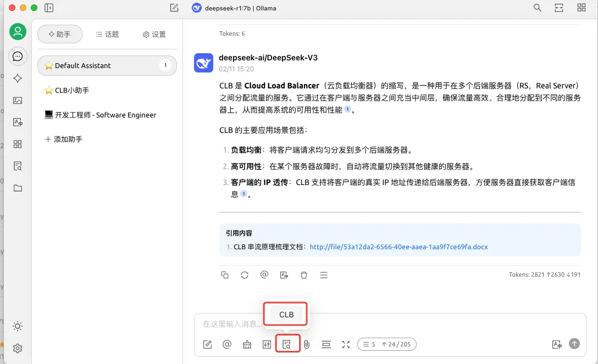Click the topic count badge on Default Assistant
The height and width of the screenshot is (364, 598).
coord(165,65)
